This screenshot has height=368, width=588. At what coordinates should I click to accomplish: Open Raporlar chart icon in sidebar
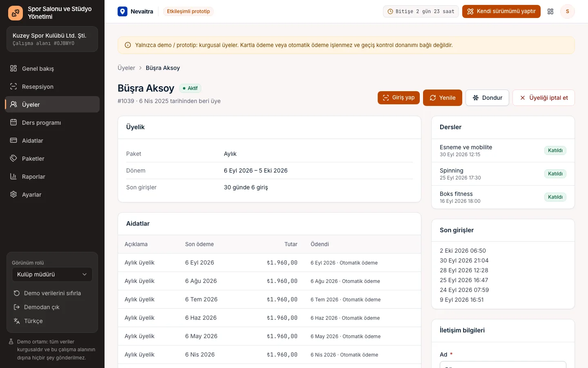tap(13, 176)
